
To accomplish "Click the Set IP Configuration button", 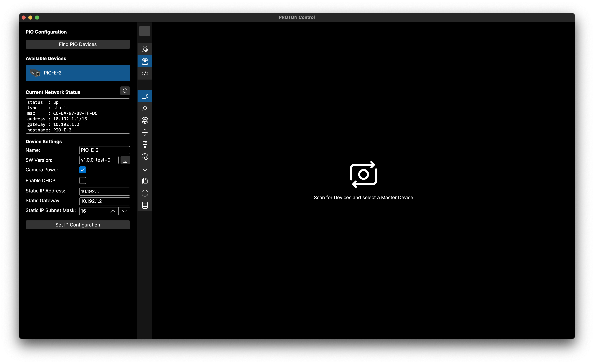I will click(x=78, y=225).
